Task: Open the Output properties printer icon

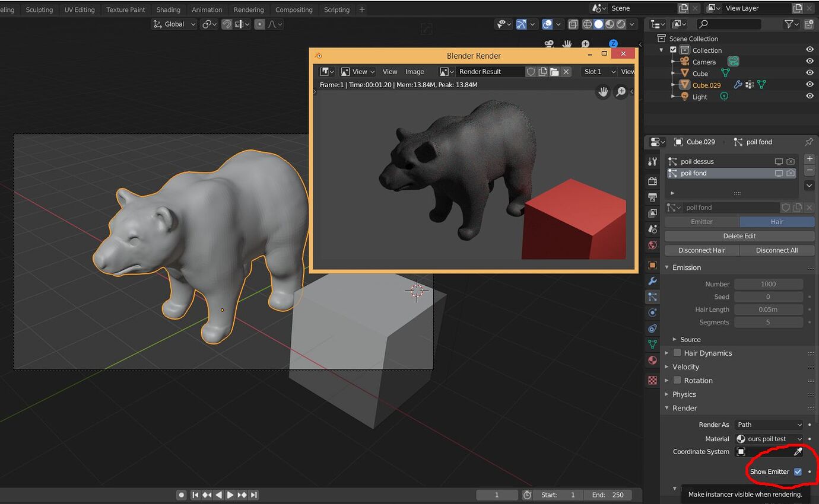Action: (652, 197)
